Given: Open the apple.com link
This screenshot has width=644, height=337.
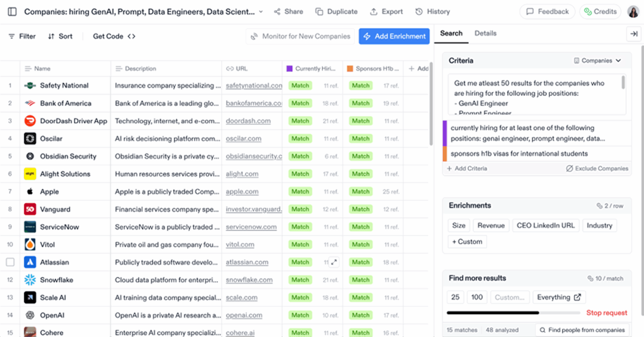Looking at the screenshot, I should (242, 192).
